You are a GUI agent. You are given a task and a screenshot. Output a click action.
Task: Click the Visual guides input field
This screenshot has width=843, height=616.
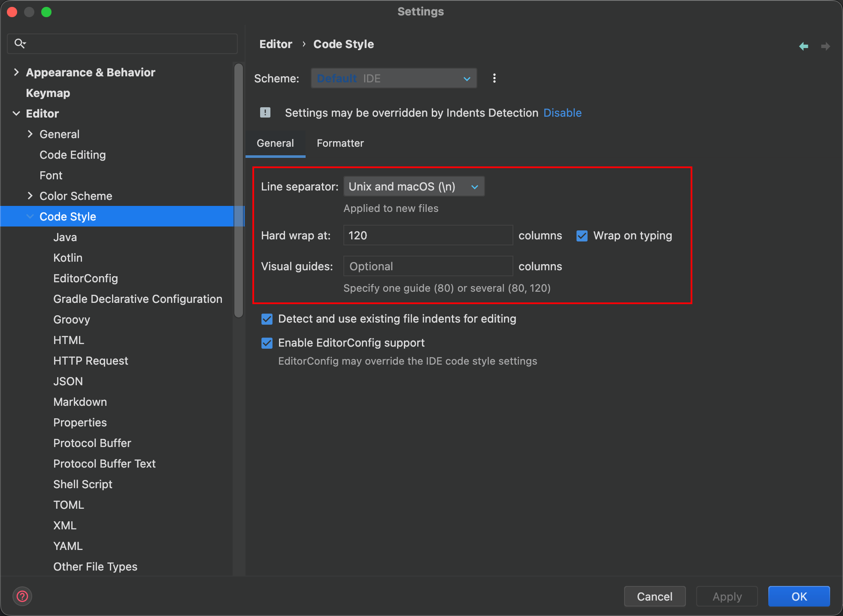[428, 266]
